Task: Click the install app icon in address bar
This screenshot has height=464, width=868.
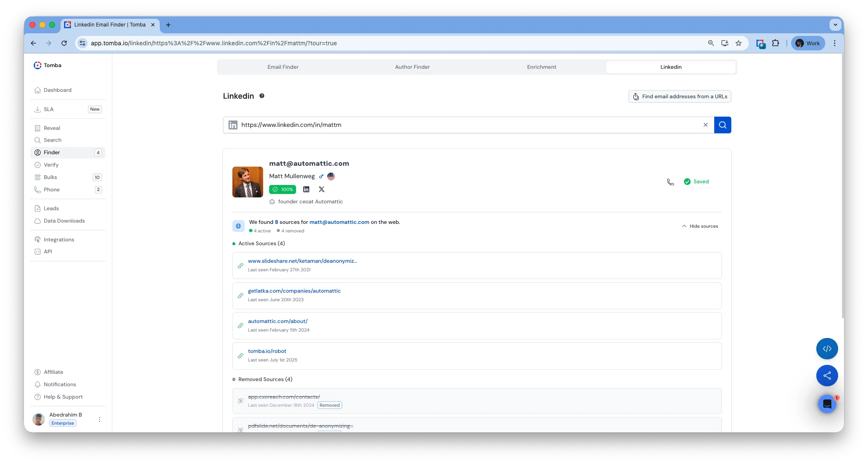Action: [x=725, y=43]
